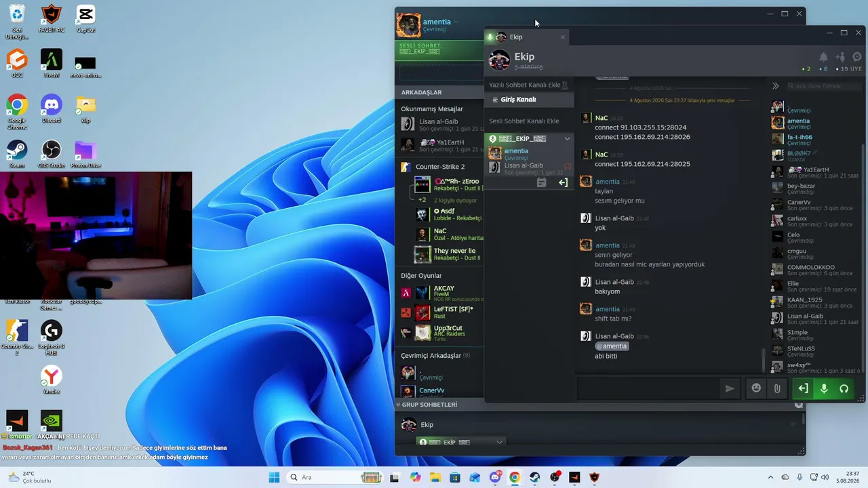
Task: Open Ya1EartH in unread messages
Action: [x=441, y=145]
